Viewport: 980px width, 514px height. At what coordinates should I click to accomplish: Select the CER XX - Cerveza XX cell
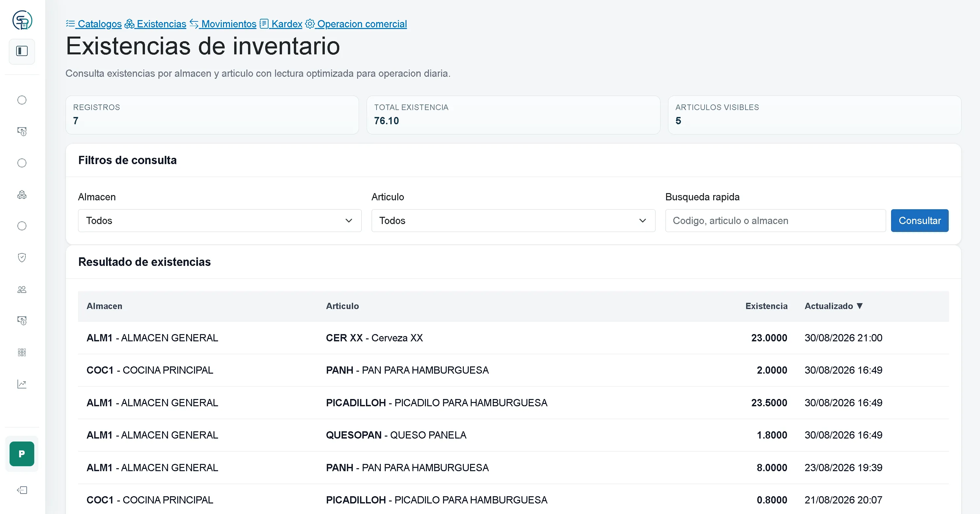[x=374, y=338]
